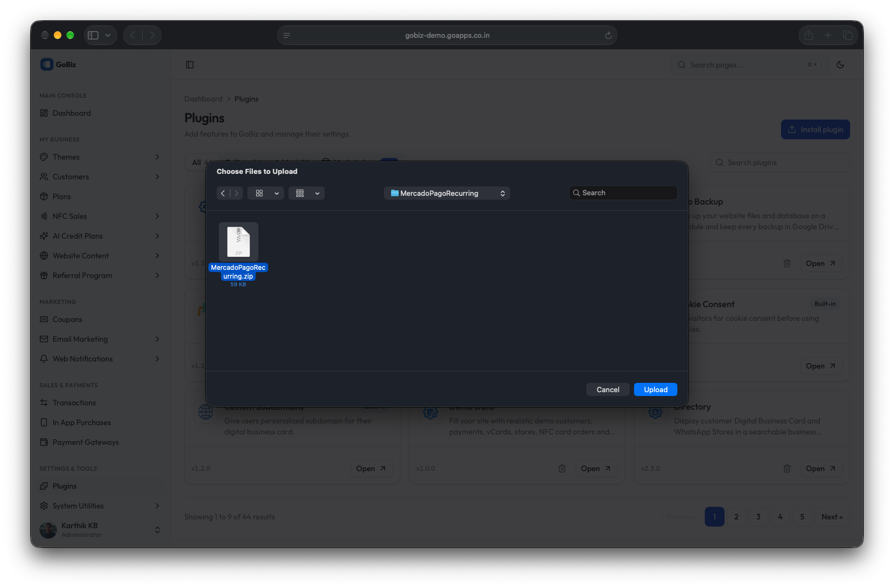Click the trash icon on the Directory card
The height and width of the screenshot is (588, 894).
click(787, 468)
